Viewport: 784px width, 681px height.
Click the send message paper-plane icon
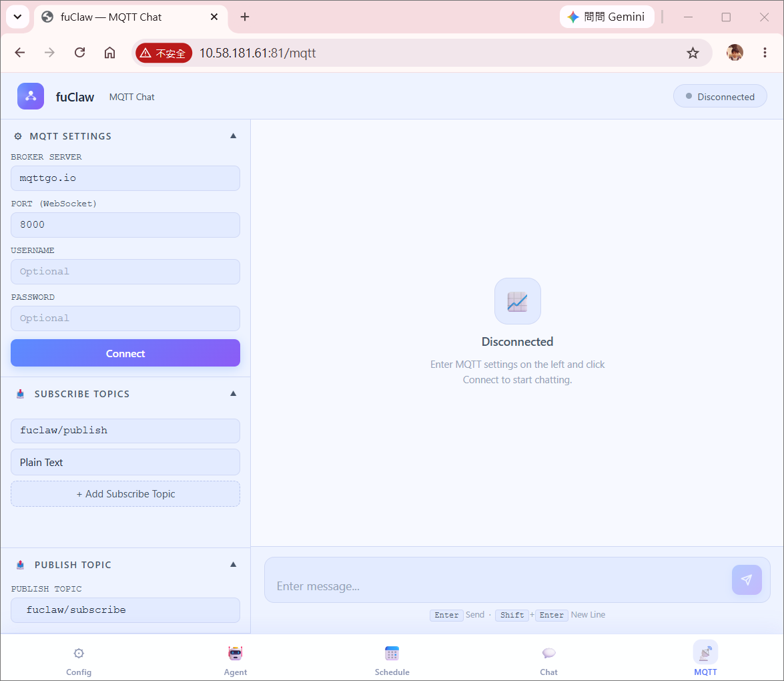point(747,580)
